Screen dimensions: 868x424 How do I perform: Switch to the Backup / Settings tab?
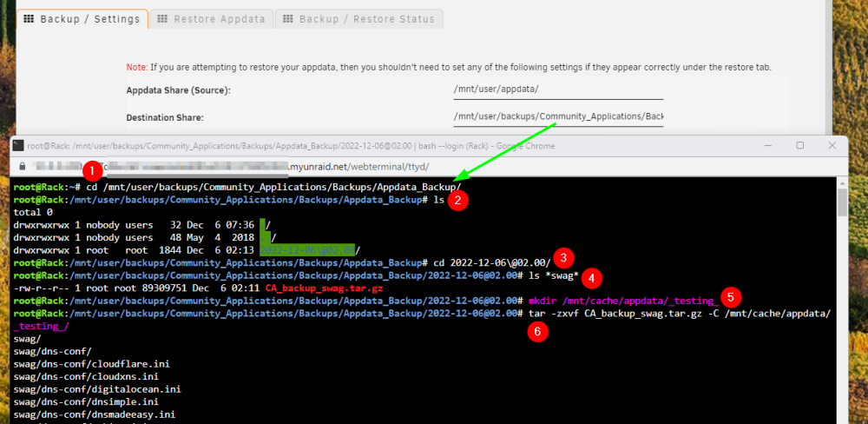pyautogui.click(x=82, y=19)
